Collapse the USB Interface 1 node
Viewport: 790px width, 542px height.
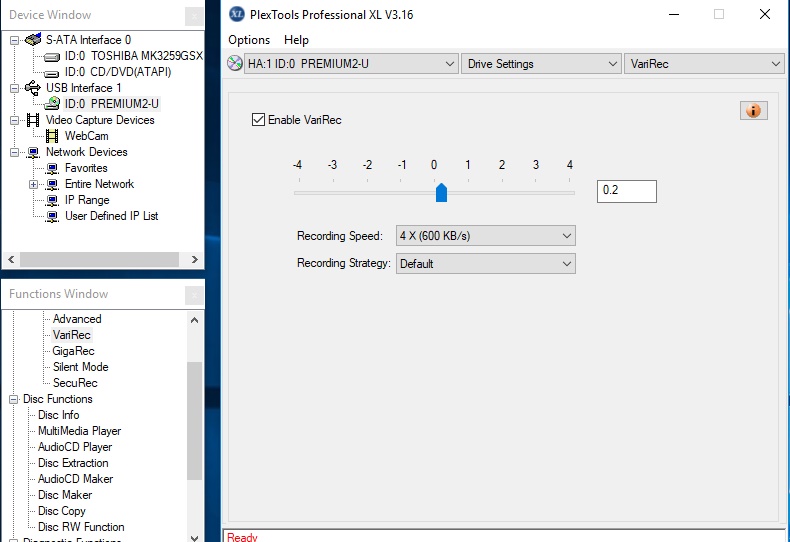[14, 89]
